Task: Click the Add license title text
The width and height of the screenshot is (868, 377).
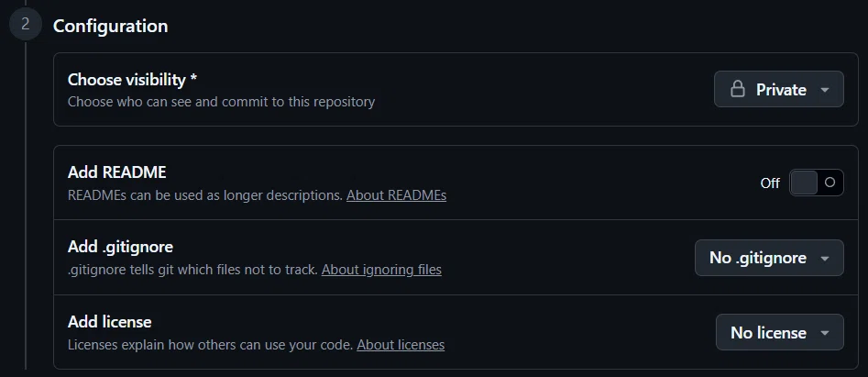Action: click(109, 322)
